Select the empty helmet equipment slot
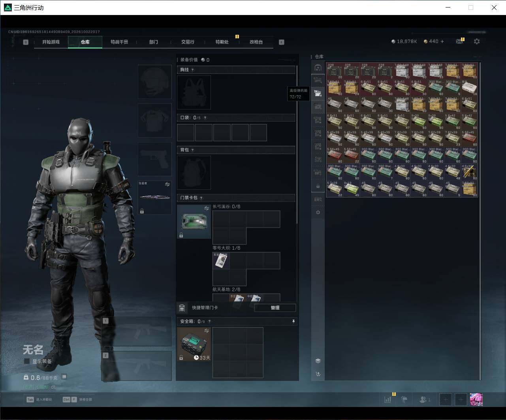The image size is (506, 420). click(x=155, y=82)
